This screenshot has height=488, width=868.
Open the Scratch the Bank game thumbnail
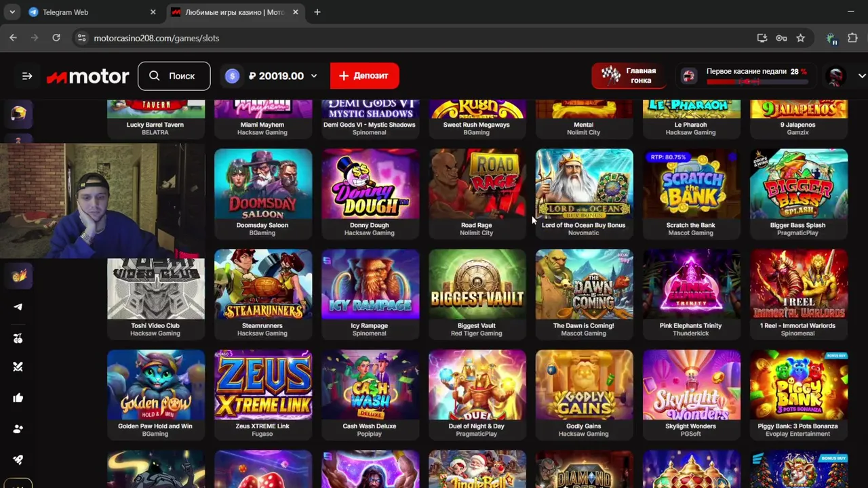coord(692,184)
